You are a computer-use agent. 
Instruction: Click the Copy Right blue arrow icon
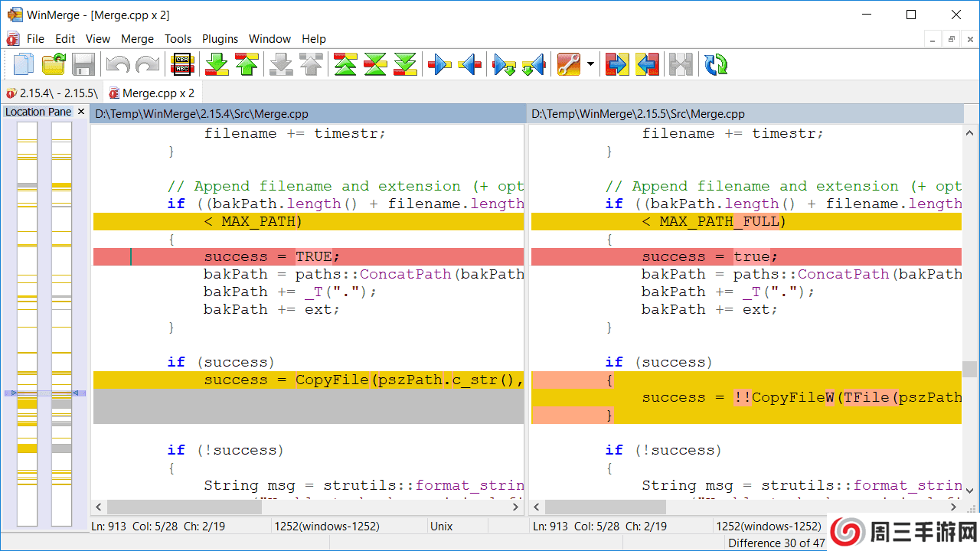pyautogui.click(x=439, y=64)
